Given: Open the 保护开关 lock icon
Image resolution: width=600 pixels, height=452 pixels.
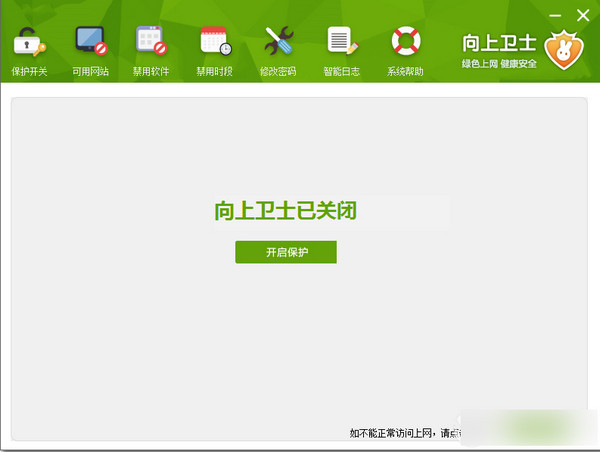Looking at the screenshot, I should (29, 42).
